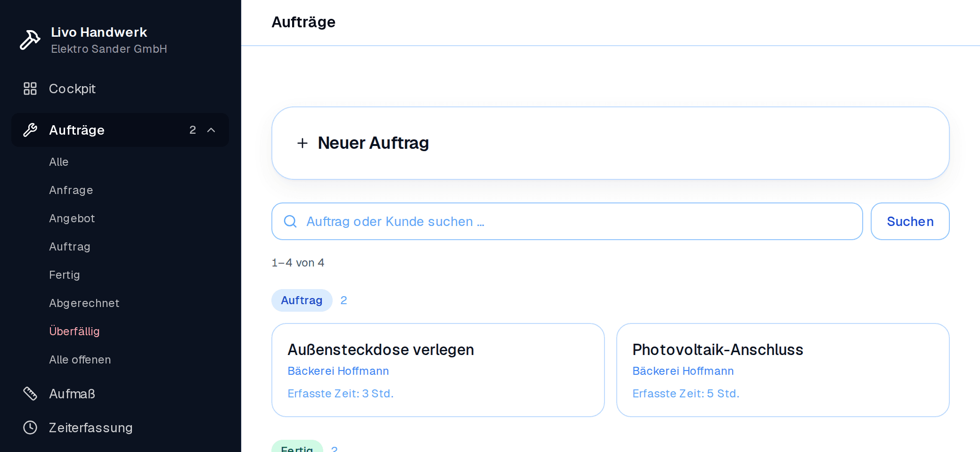Filter by Angebot in sidebar
Image resolution: width=980 pixels, height=452 pixels.
tap(72, 218)
